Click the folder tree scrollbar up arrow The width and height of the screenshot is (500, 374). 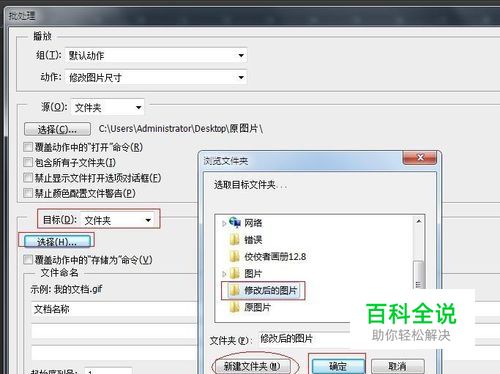pos(419,221)
